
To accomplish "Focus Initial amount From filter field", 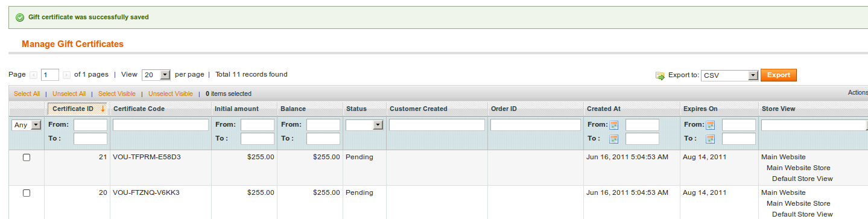I will point(258,125).
